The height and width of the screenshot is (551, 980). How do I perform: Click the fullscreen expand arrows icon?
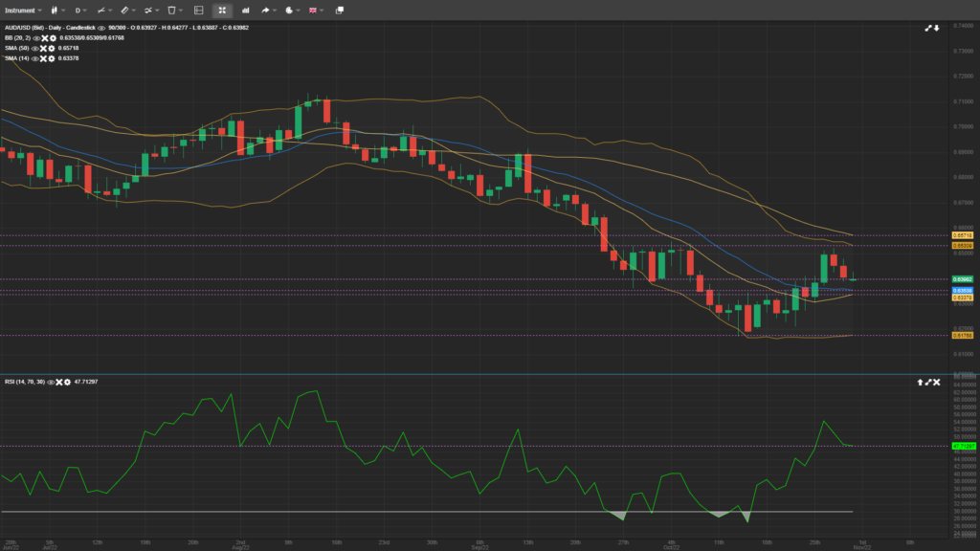(x=221, y=10)
